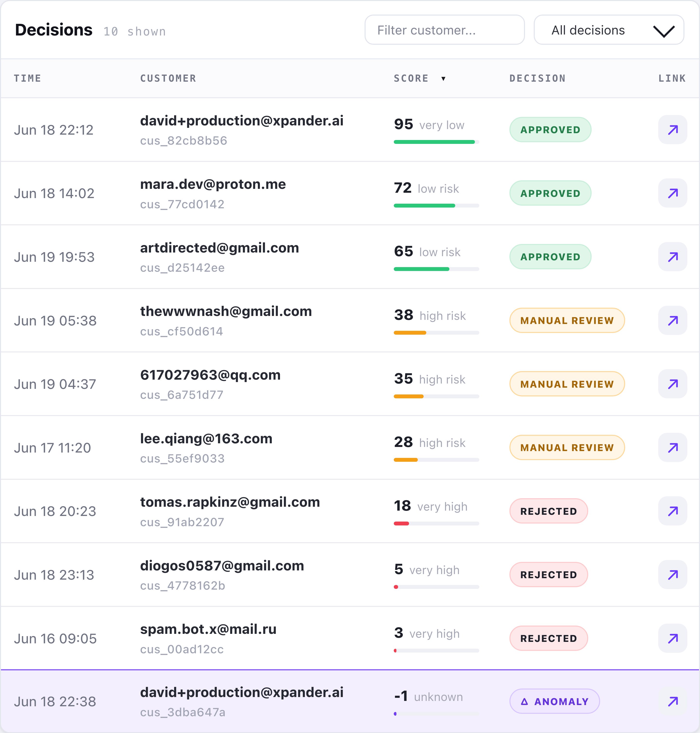Click the Score sort arrow indicator
Image resolution: width=700 pixels, height=733 pixels.
pos(443,78)
